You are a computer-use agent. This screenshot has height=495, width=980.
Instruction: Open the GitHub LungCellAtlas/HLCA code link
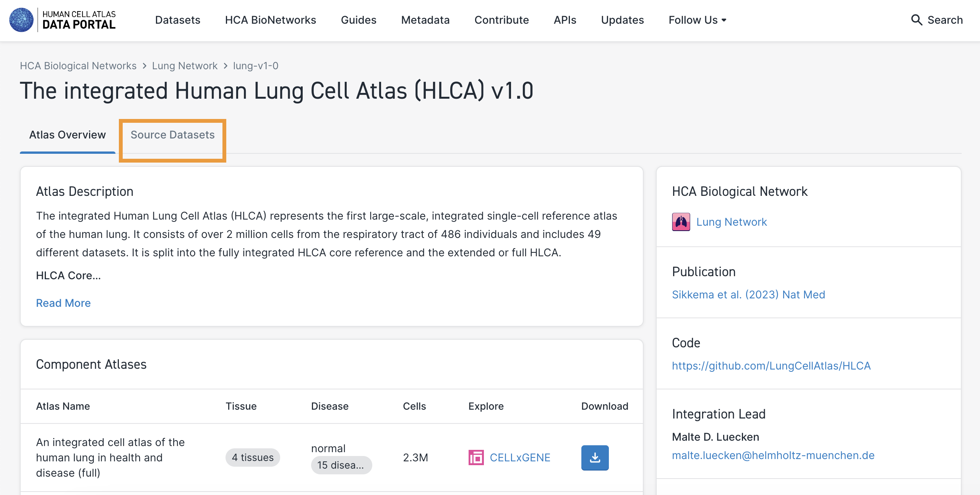(x=771, y=366)
